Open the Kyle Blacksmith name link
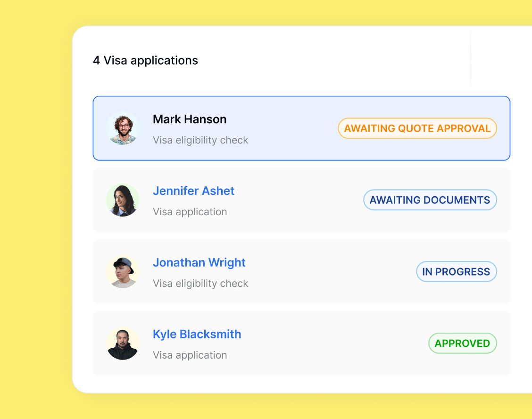Image resolution: width=532 pixels, height=419 pixels. [x=197, y=334]
